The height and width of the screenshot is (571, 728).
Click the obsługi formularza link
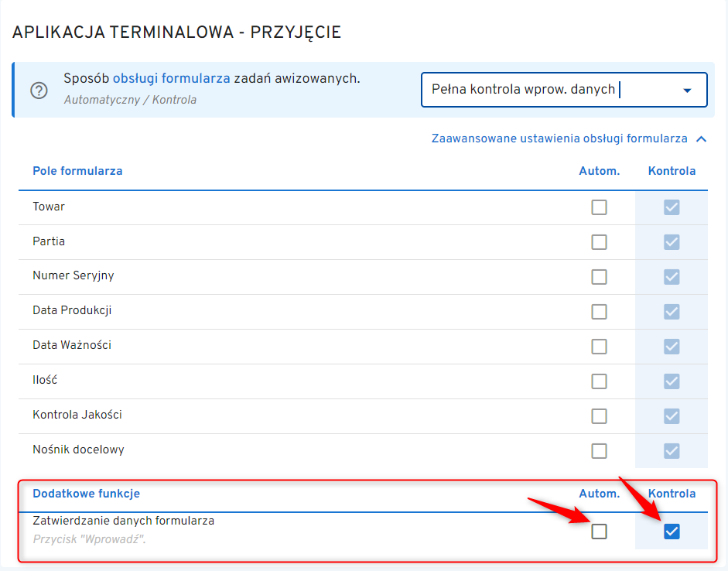(171, 78)
